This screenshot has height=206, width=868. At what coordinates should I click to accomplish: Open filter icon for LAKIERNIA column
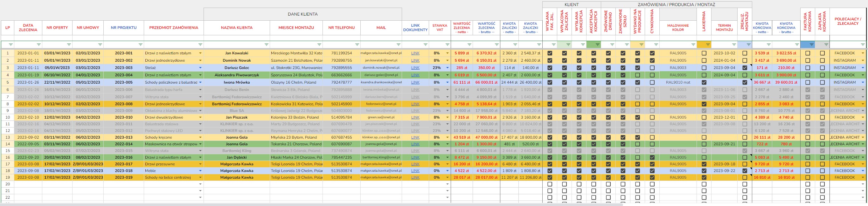point(708,45)
